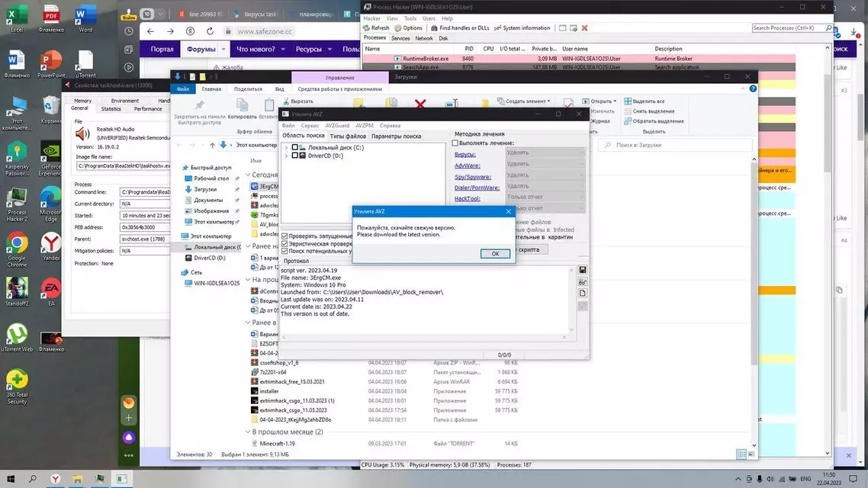
Task: Select the RuntimeBroker.exe process row
Action: pos(579,58)
